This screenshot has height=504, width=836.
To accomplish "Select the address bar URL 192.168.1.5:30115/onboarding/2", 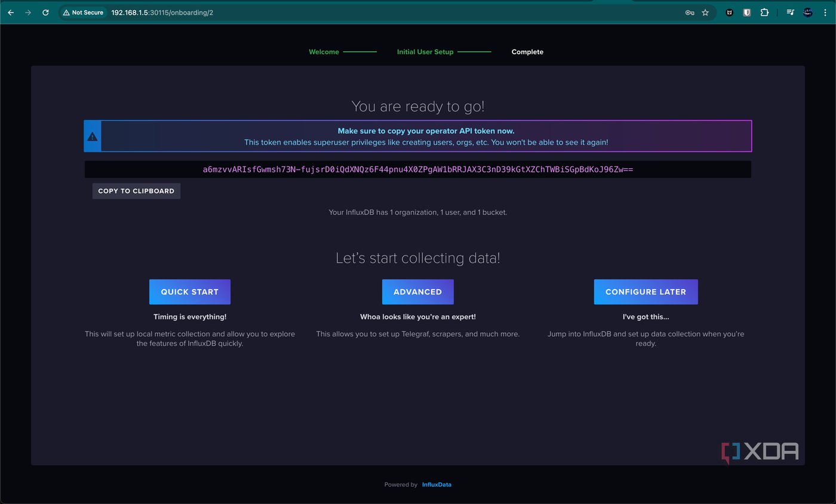I will pyautogui.click(x=162, y=13).
